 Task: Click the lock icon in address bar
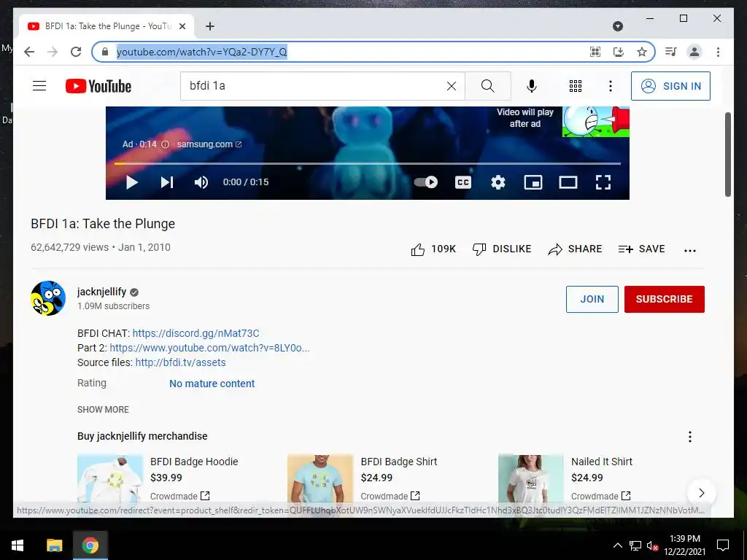[105, 52]
